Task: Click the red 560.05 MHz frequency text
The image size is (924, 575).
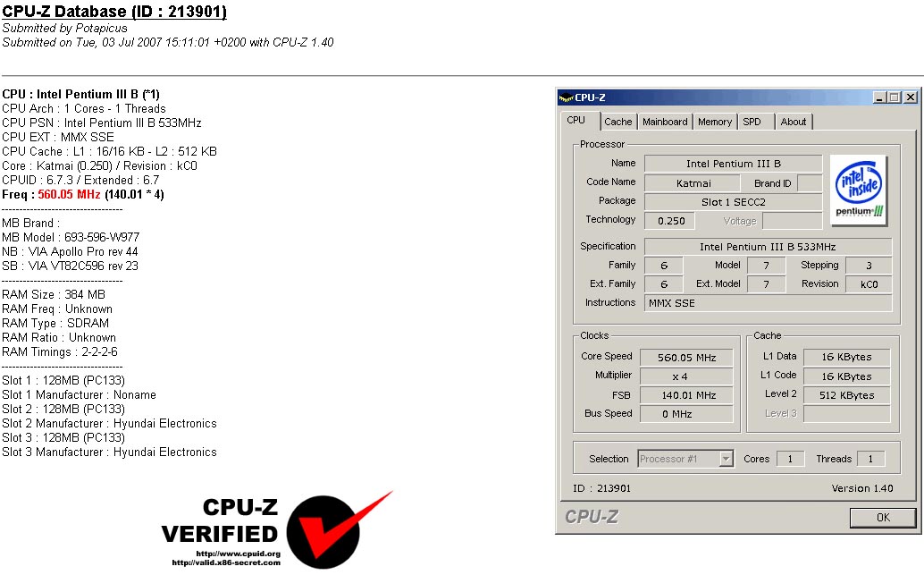Action: 69,195
